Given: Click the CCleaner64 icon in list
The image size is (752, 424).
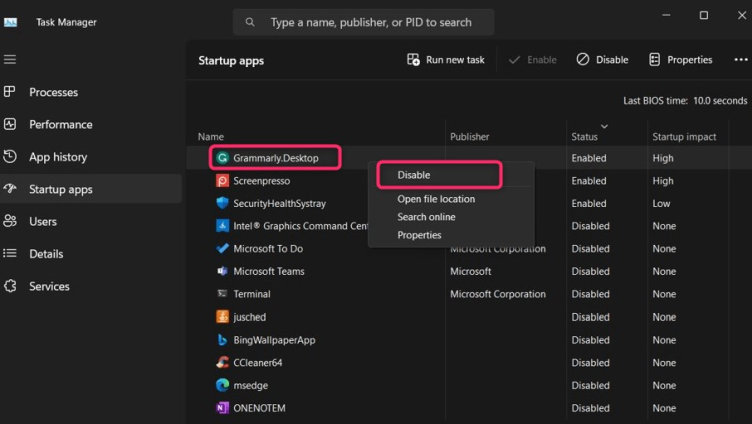Looking at the screenshot, I should pos(223,362).
